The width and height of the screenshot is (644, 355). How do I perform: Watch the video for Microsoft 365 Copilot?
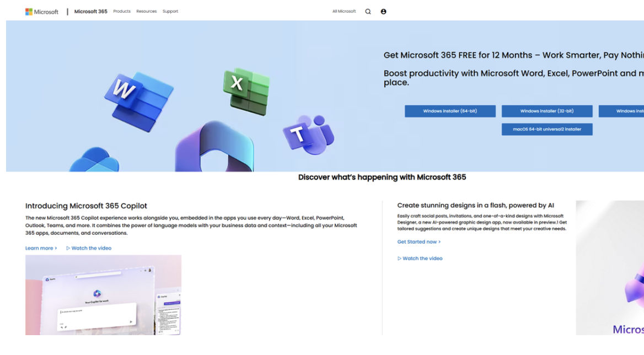pyautogui.click(x=89, y=248)
